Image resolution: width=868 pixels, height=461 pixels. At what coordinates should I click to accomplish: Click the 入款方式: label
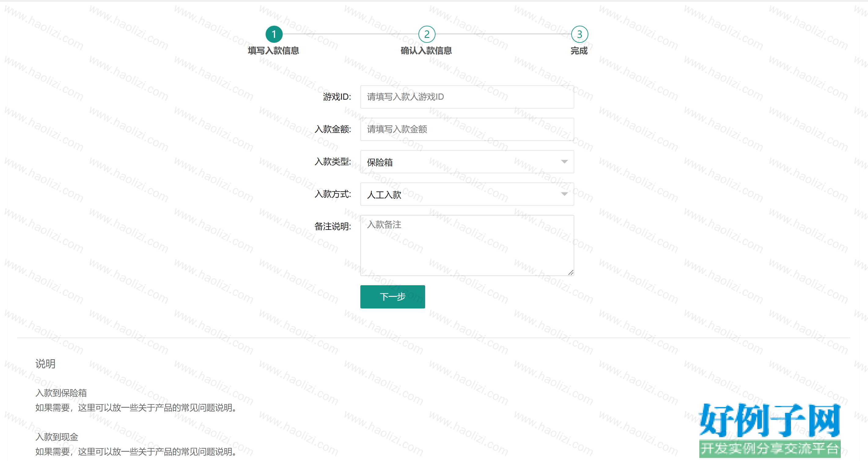pos(333,194)
